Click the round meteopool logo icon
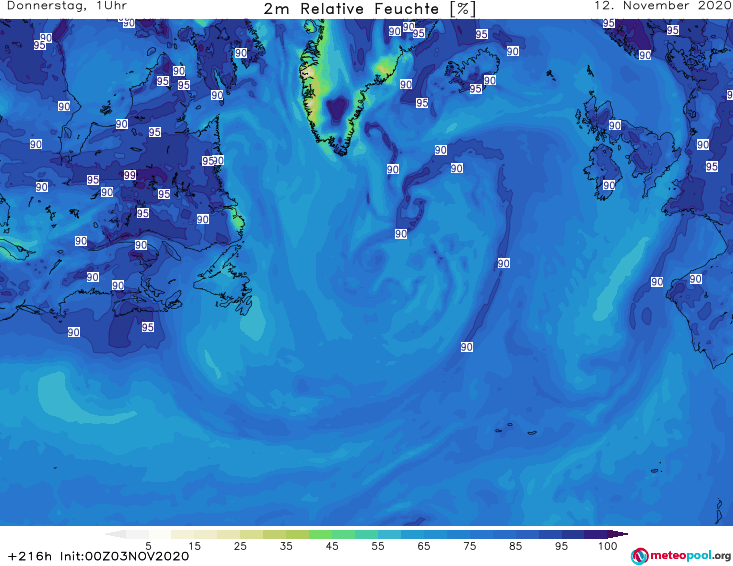 point(640,557)
